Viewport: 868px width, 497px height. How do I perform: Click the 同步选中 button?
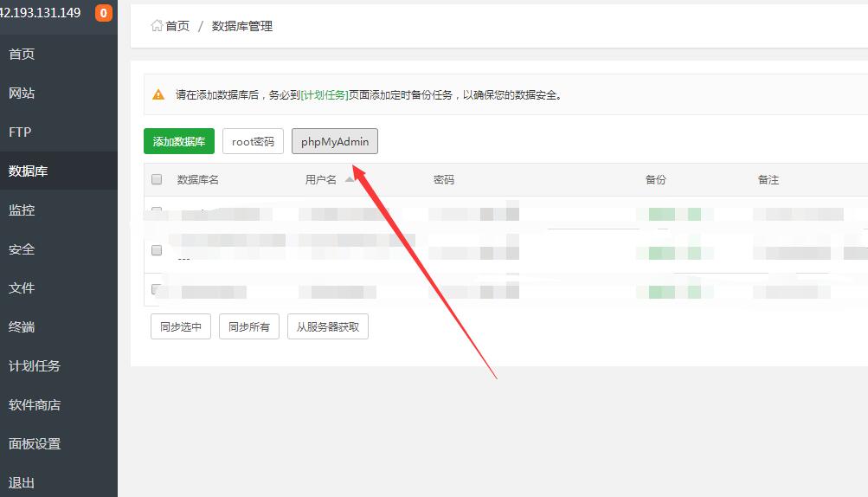[x=181, y=326]
